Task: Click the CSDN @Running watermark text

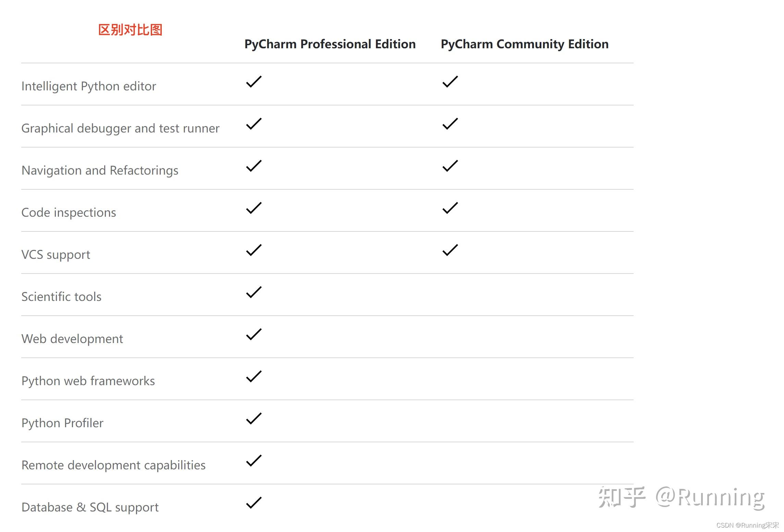Action: click(747, 525)
